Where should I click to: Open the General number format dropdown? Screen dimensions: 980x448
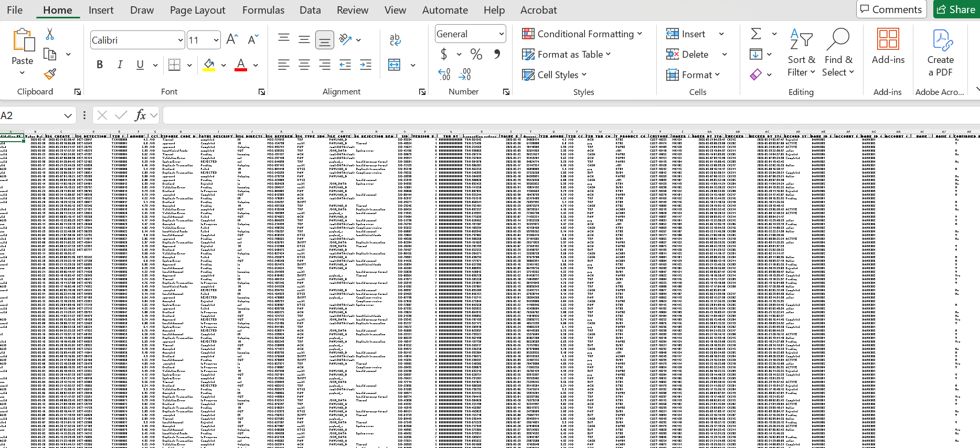502,34
